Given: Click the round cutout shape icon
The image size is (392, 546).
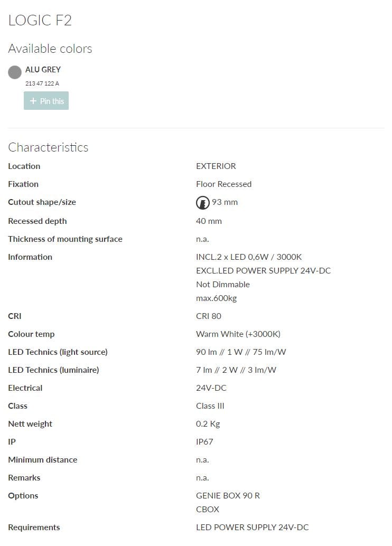Looking at the screenshot, I should click(202, 202).
